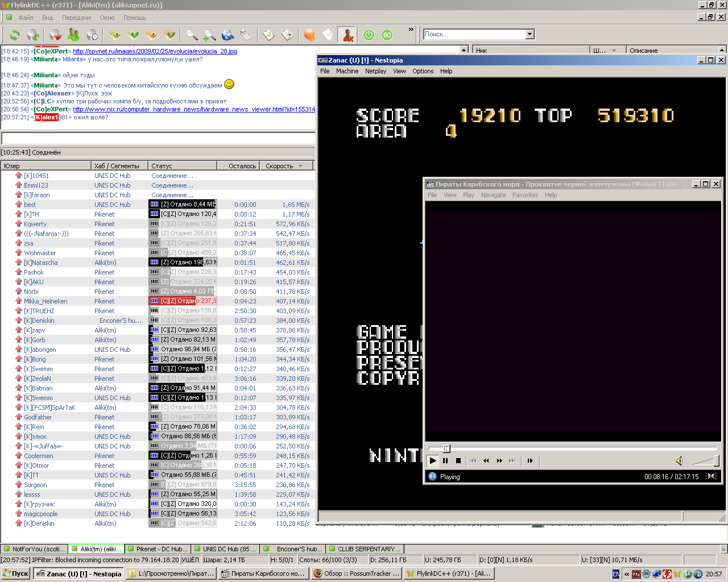Click the green folder with checkmark icon
This screenshot has width=728, height=582.
pyautogui.click(x=133, y=35)
